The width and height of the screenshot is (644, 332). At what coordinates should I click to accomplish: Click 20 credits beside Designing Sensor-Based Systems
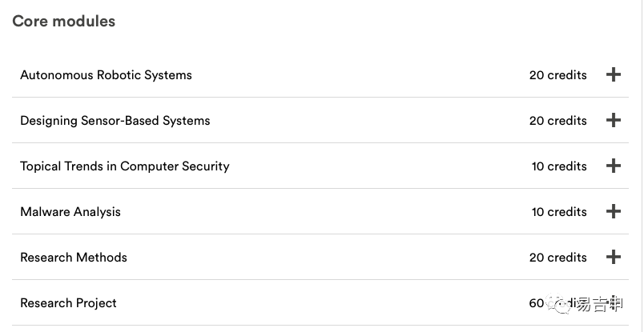tap(557, 121)
